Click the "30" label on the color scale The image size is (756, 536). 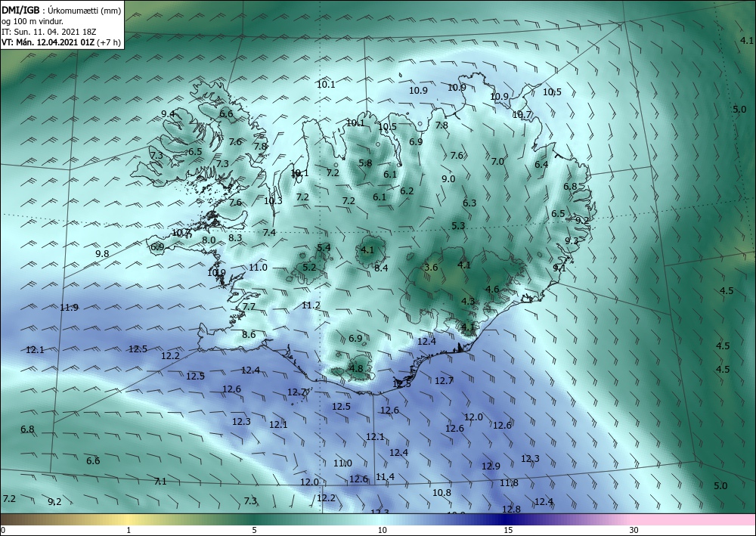point(634,530)
